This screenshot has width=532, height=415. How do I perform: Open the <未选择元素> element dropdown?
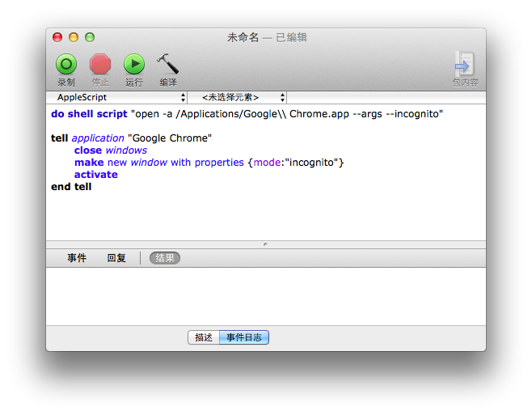click(238, 97)
